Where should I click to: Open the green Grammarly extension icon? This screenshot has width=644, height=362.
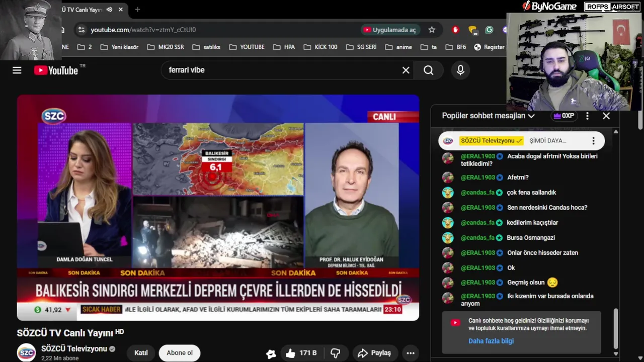(x=489, y=30)
